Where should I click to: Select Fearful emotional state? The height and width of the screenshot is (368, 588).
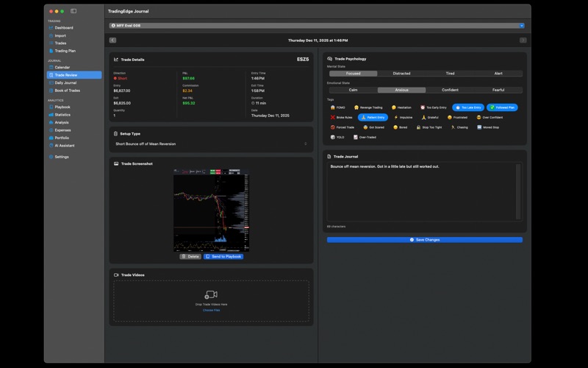pos(498,90)
